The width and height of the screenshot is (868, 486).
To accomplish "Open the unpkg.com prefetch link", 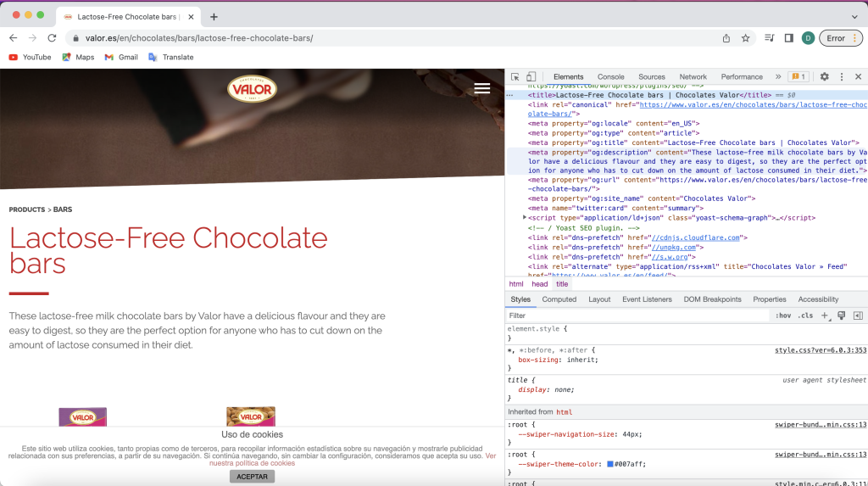I will pos(673,247).
